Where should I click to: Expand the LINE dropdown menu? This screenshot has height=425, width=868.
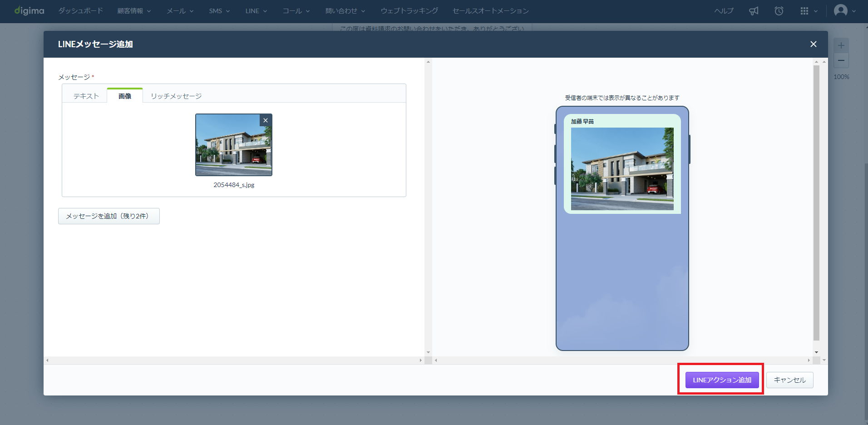(256, 11)
